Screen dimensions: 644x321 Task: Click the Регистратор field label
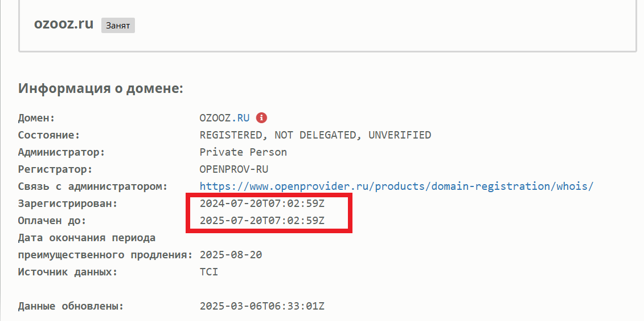point(55,169)
